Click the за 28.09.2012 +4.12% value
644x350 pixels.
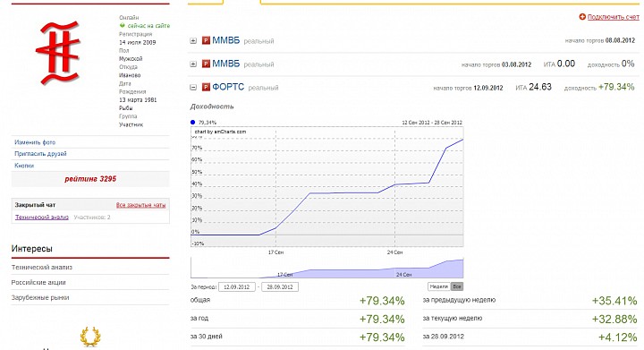coord(618,337)
